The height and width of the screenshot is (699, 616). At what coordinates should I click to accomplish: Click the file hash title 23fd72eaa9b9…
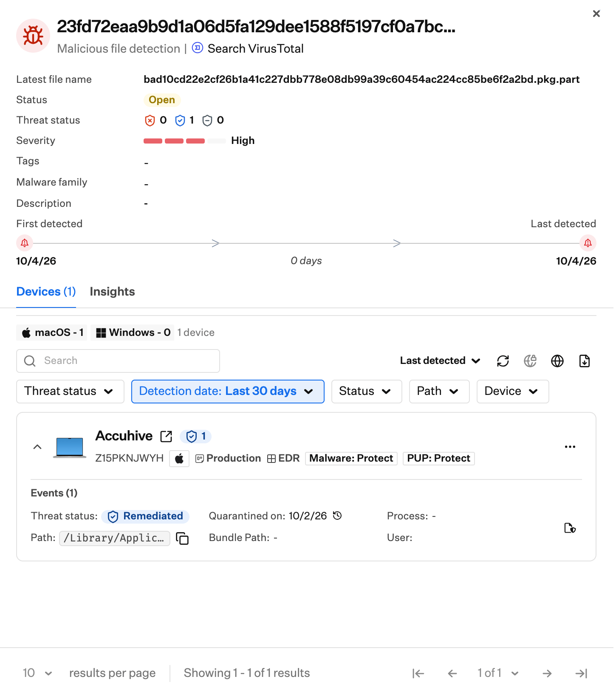(256, 26)
